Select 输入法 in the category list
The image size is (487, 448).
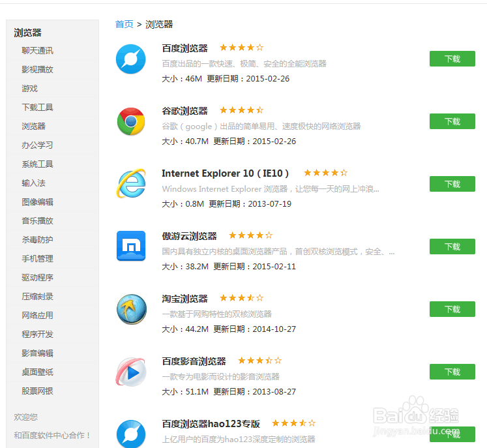pyautogui.click(x=33, y=183)
